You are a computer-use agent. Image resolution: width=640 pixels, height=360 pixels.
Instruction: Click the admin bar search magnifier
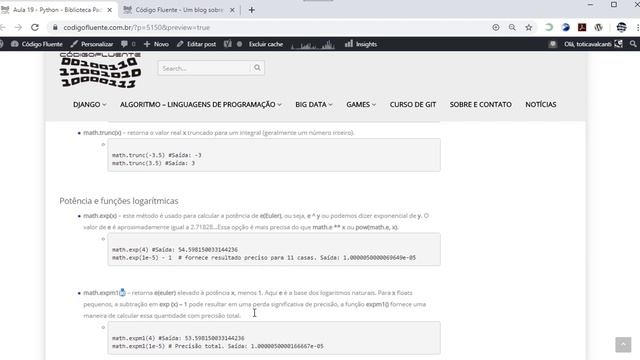[x=633, y=44]
